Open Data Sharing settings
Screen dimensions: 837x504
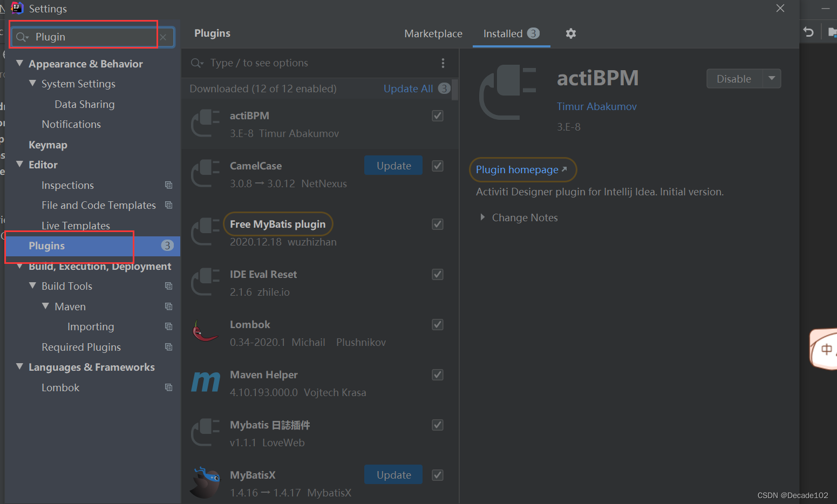coord(85,104)
